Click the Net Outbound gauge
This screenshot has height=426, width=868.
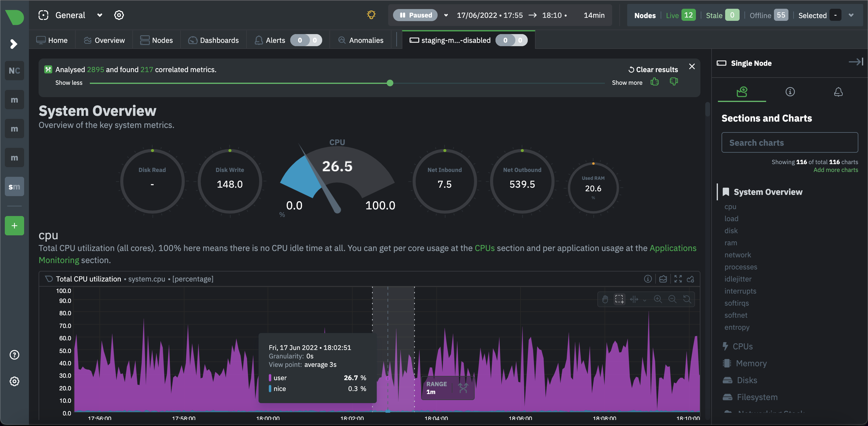point(522,181)
